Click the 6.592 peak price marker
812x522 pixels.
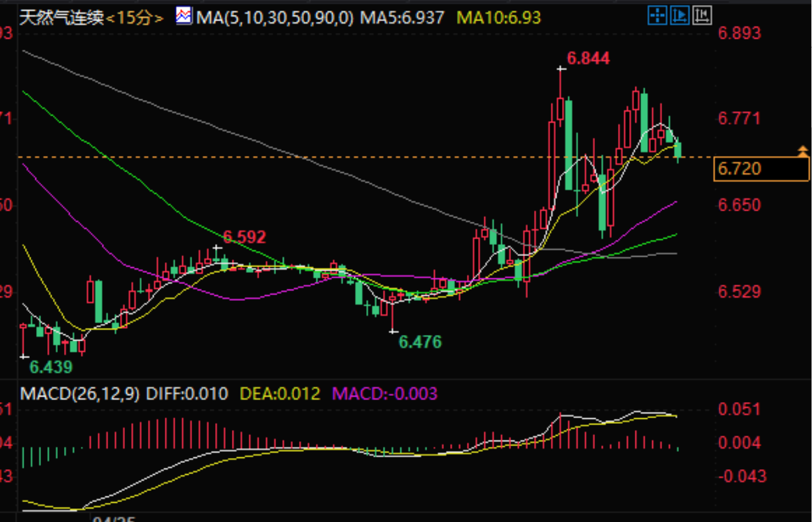click(x=244, y=236)
